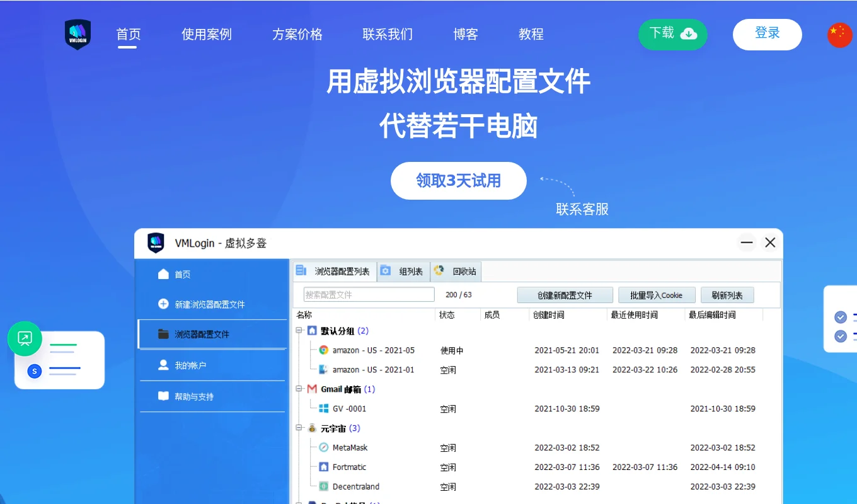Click the China flag language toggle
This screenshot has width=857, height=504.
point(840,35)
